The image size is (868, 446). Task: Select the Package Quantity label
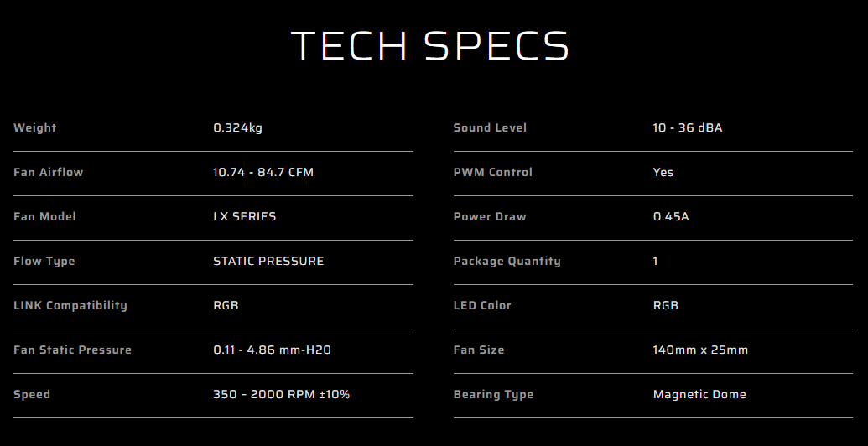point(507,262)
